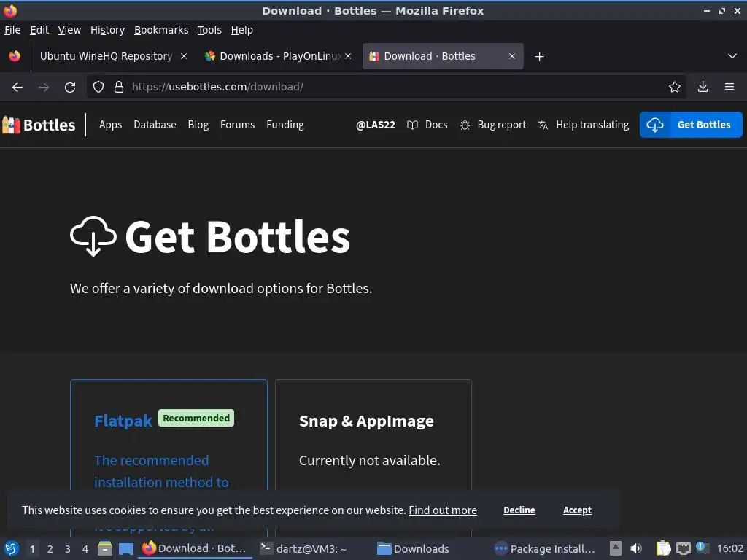Open the Firefox downloads panel
Screen dimensions: 747x560
703,87
